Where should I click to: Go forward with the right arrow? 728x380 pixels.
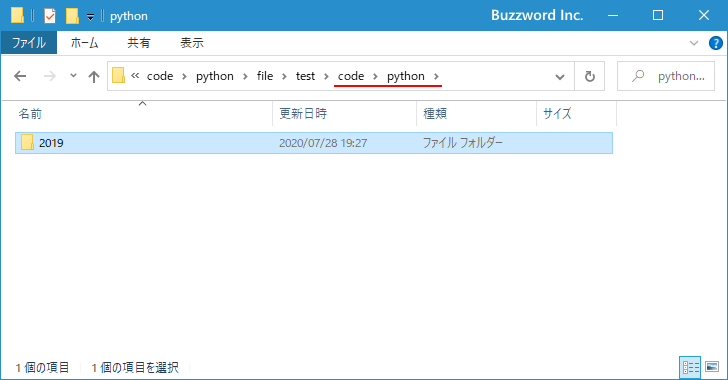(49, 76)
